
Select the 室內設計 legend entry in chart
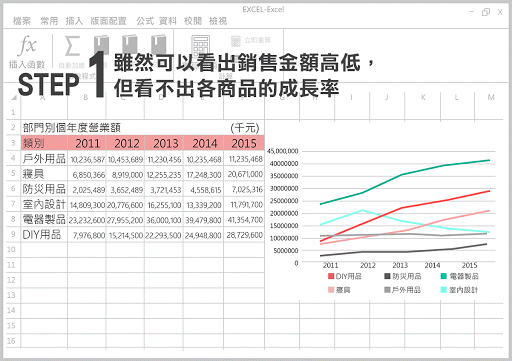click(459, 290)
